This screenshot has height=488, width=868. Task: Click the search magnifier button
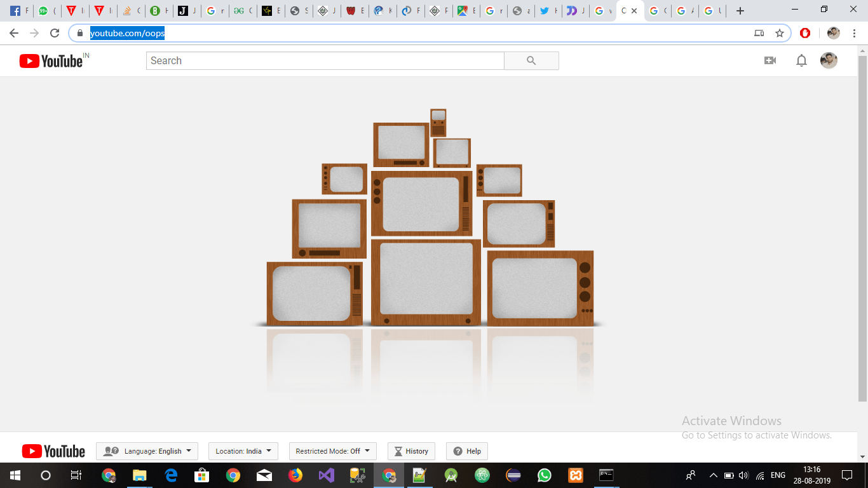(x=531, y=60)
